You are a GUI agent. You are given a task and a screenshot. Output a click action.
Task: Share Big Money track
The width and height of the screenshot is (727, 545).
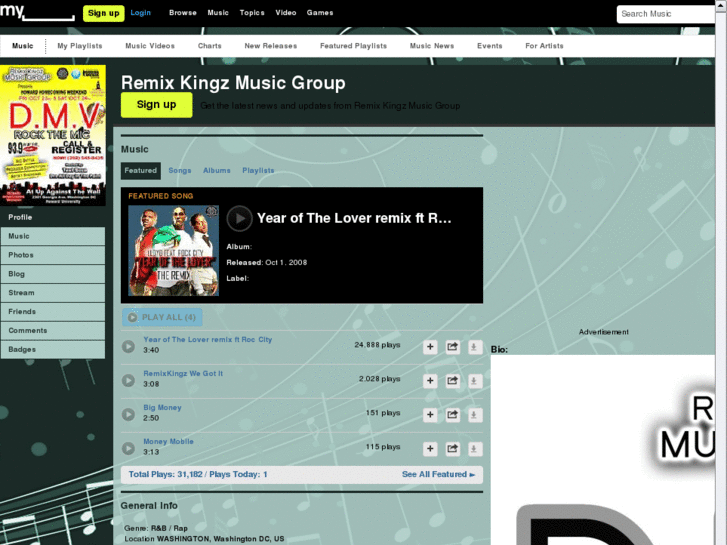[453, 415]
